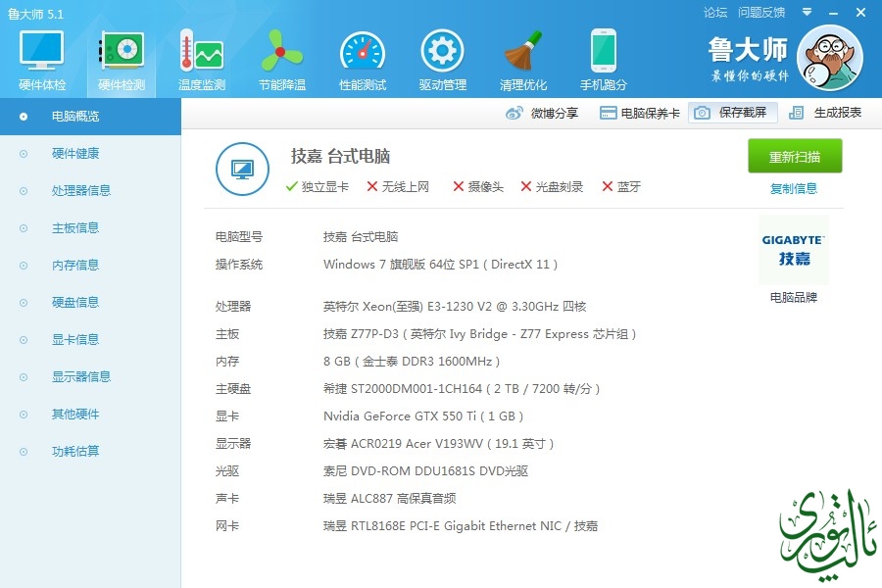
Task: Open the title bar dropdown menu arrow
Action: (x=807, y=12)
